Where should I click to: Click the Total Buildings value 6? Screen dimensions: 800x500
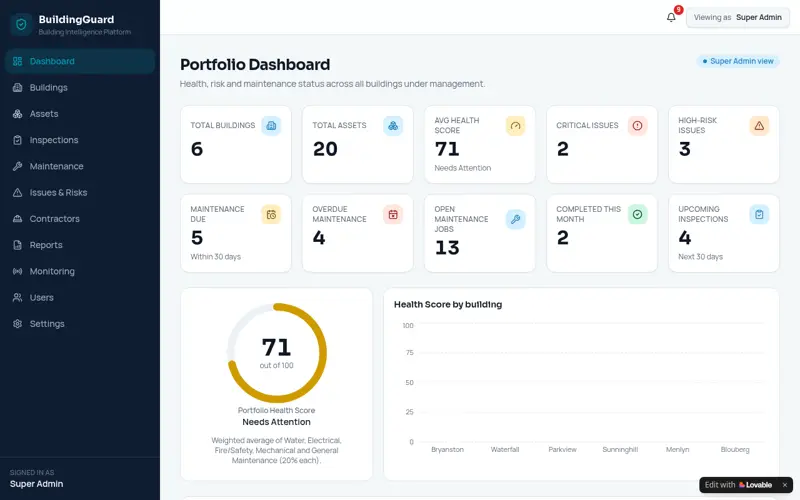197,149
